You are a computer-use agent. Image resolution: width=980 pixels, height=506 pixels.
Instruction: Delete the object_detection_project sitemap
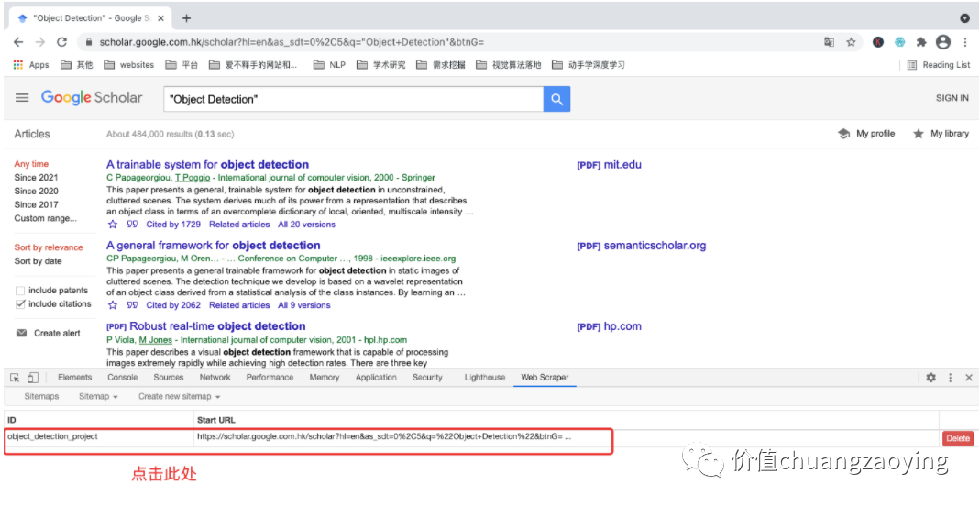coord(957,438)
